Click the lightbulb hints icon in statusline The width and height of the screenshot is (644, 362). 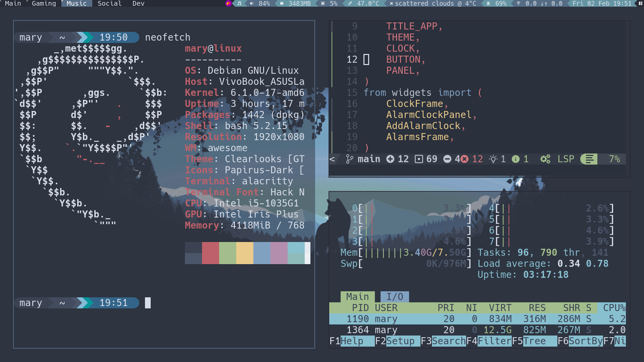[493, 159]
